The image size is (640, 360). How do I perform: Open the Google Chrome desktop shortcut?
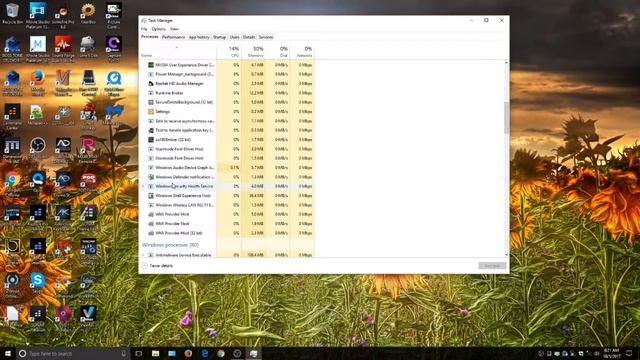pyautogui.click(x=12, y=182)
